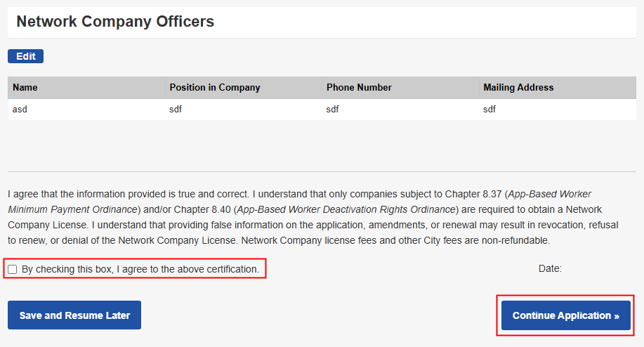The image size is (644, 347).
Task: Click the Phone Number column header
Action: pos(359,88)
